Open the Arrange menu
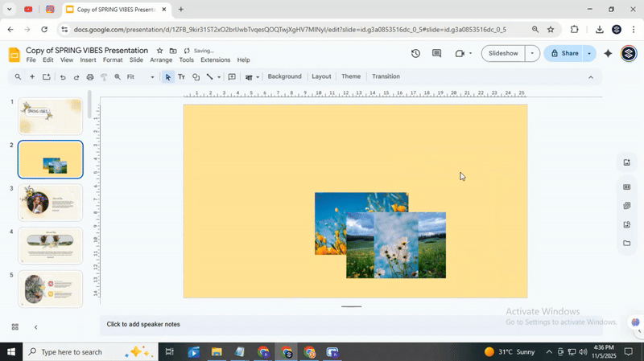This screenshot has width=644, height=361. (x=161, y=60)
